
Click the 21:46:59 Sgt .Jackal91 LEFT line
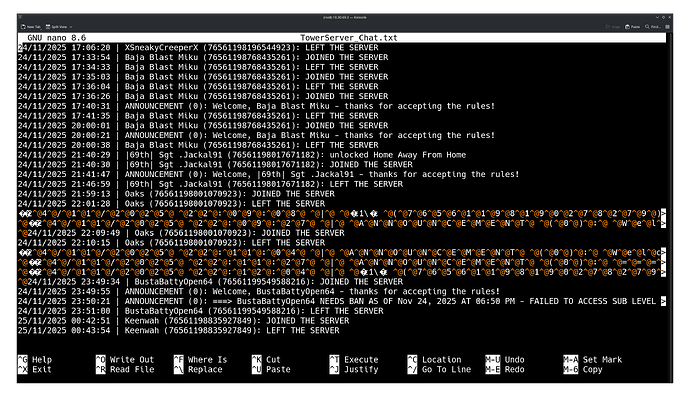pos(210,184)
